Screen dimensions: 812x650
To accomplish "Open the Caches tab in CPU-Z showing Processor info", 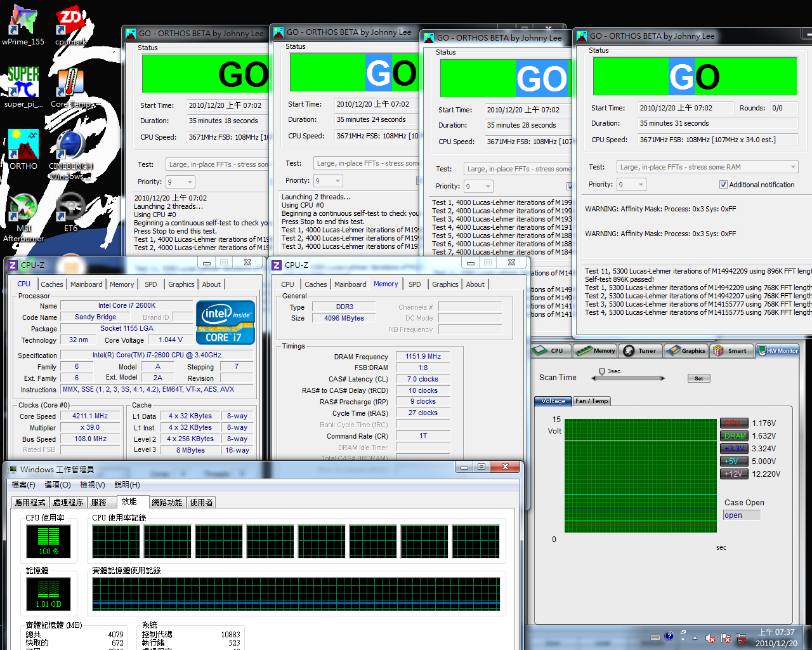I will [52, 284].
